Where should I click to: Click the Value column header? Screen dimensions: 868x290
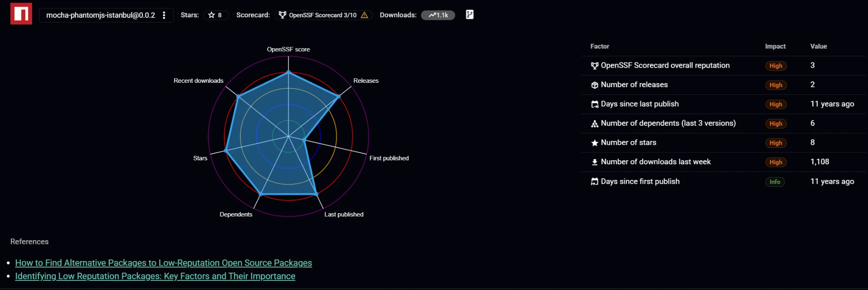[x=819, y=46]
